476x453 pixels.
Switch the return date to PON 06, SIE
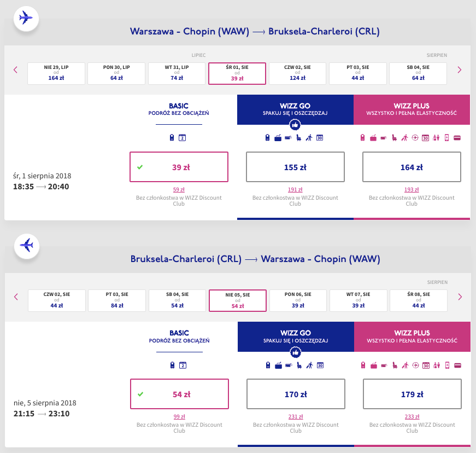pos(298,300)
